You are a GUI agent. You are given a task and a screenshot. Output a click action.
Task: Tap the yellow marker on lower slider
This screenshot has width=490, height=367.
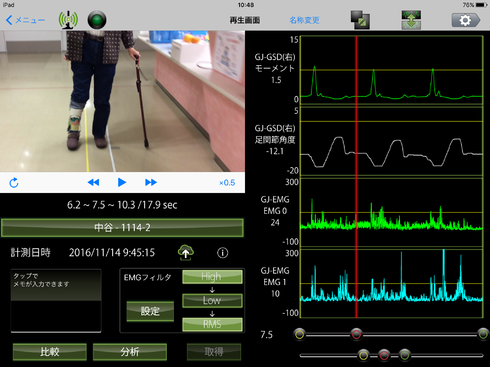coord(364,355)
